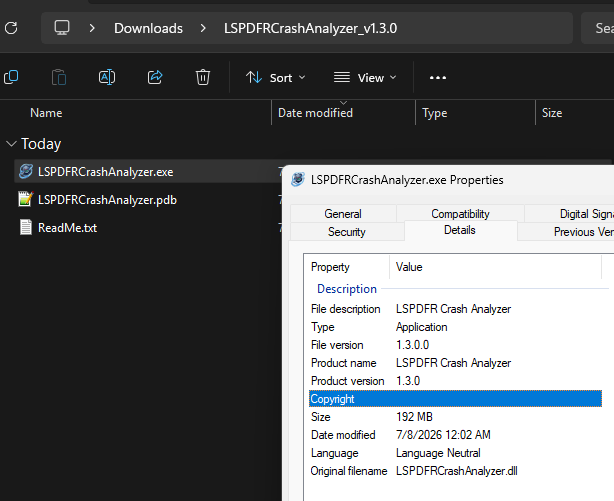Open the View dropdown menu
The height and width of the screenshot is (501, 614).
pyautogui.click(x=365, y=78)
